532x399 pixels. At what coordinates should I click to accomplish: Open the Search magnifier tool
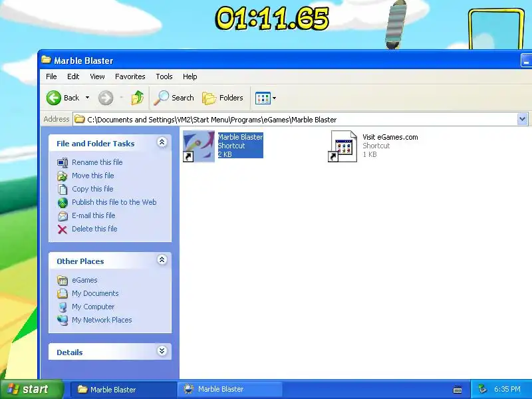[x=174, y=98]
